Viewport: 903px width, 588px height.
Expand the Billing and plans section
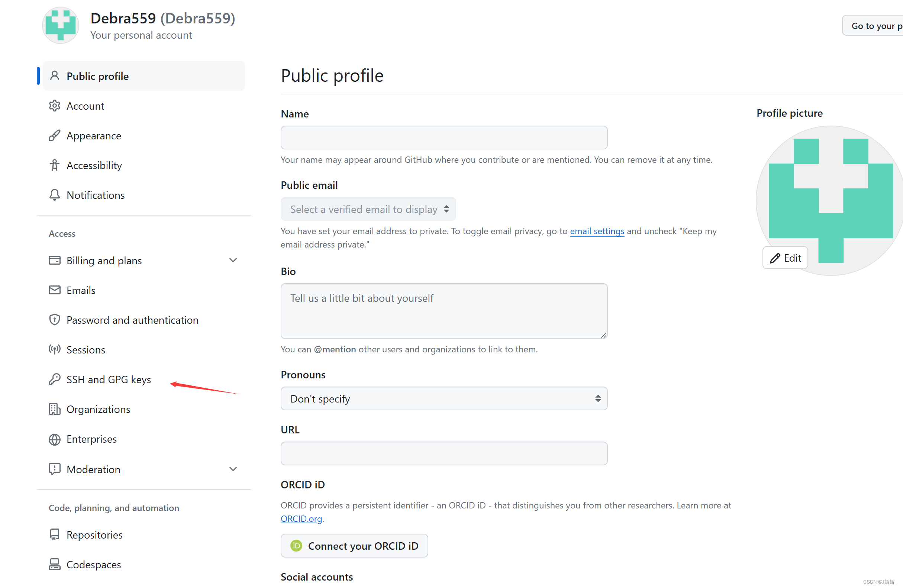233,260
